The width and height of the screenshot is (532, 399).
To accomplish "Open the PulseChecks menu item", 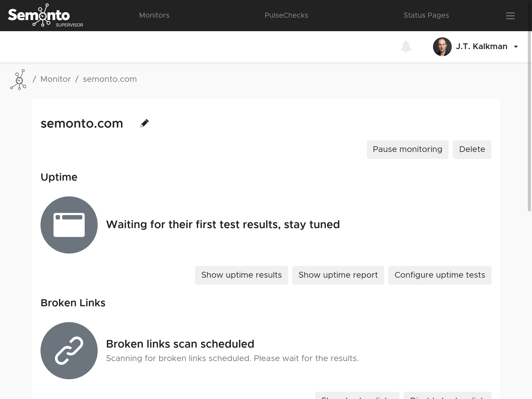I will [286, 15].
